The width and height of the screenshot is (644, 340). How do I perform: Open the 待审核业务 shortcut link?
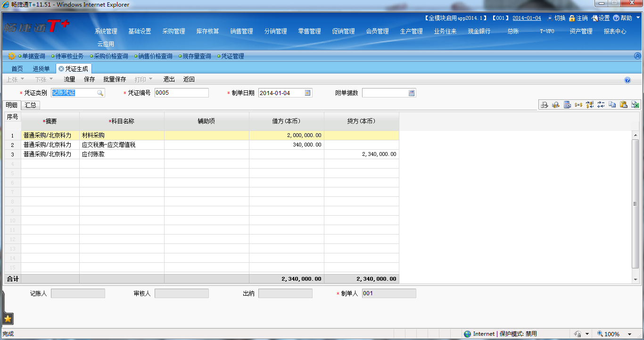click(x=70, y=56)
